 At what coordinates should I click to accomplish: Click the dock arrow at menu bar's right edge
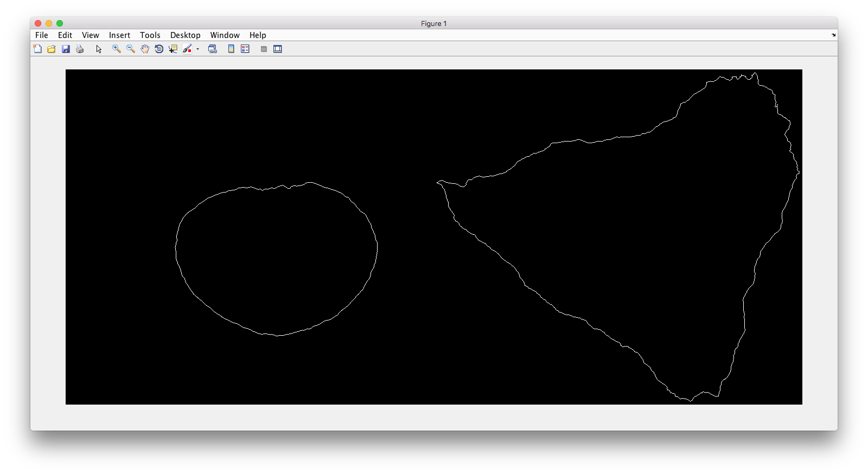(x=833, y=35)
